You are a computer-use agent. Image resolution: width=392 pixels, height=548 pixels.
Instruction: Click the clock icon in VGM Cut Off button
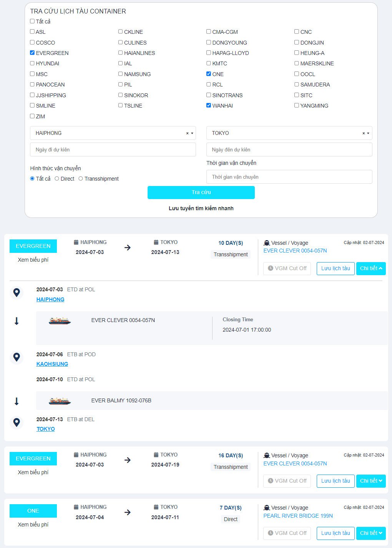point(271,268)
